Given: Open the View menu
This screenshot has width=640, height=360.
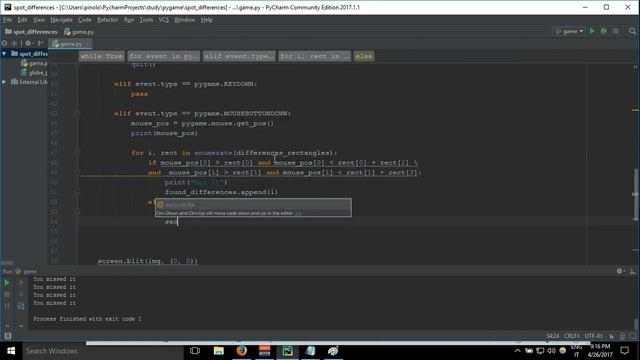Looking at the screenshot, I should pyautogui.click(x=39, y=20).
